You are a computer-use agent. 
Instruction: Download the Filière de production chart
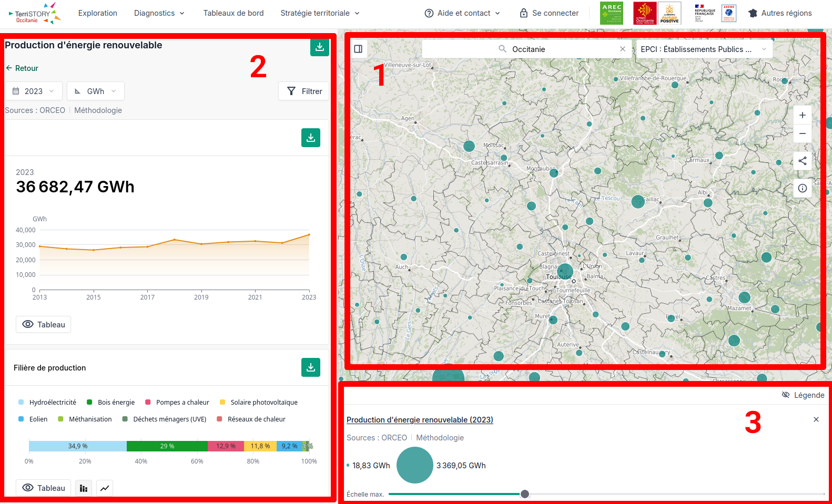coord(311,367)
